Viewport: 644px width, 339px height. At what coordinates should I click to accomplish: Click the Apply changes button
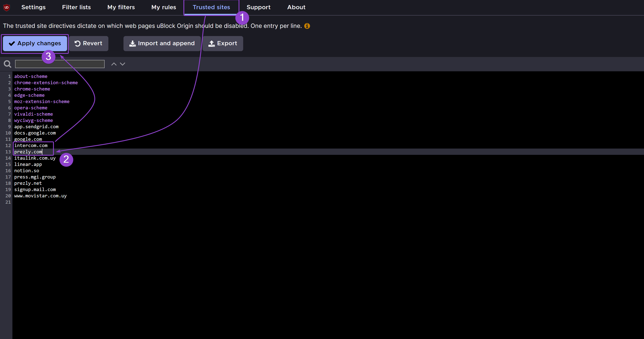tap(36, 43)
